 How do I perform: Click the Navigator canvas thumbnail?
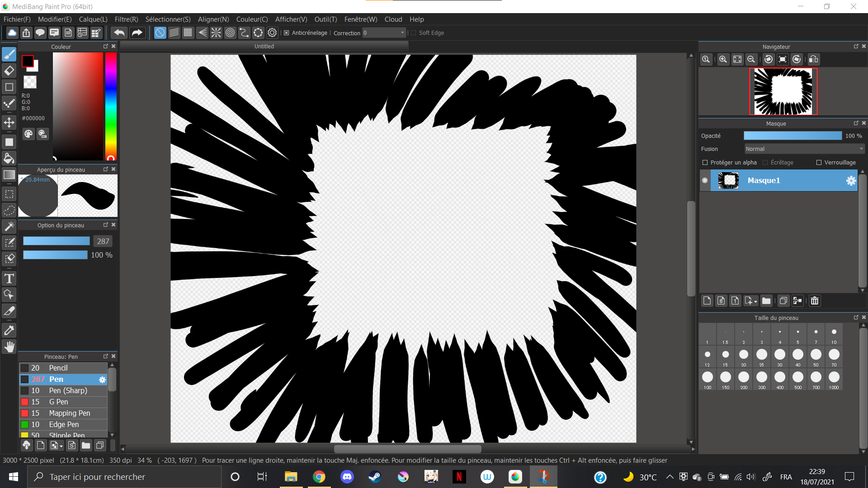click(x=783, y=92)
